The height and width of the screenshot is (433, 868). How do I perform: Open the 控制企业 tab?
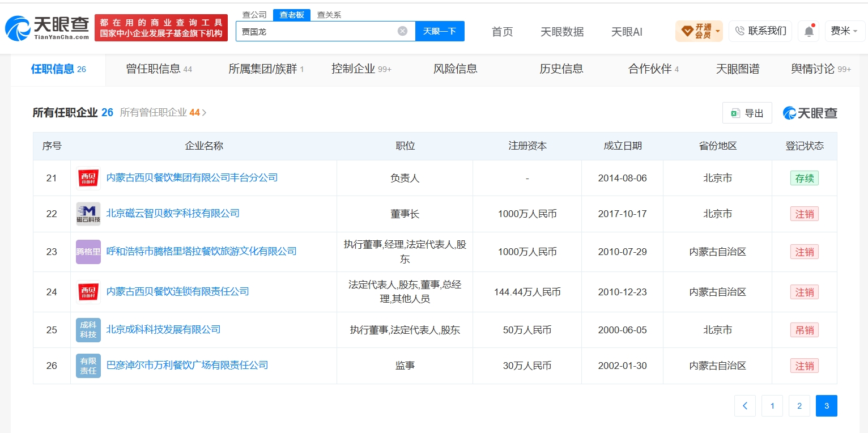click(361, 69)
